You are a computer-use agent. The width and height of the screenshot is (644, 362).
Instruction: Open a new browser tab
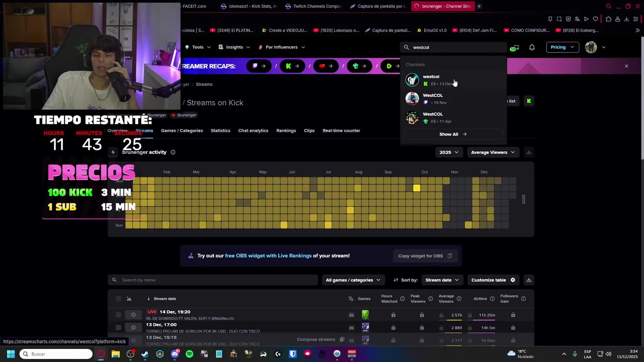click(479, 7)
